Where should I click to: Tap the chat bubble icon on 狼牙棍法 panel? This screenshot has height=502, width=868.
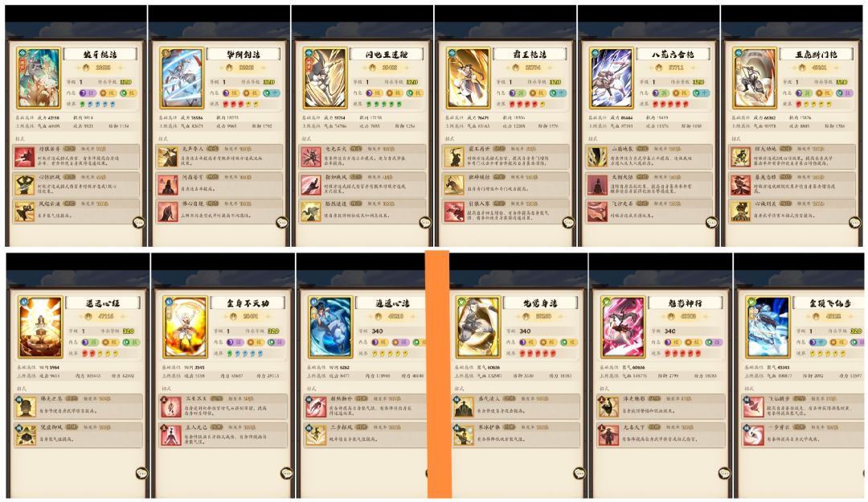pos(139,222)
